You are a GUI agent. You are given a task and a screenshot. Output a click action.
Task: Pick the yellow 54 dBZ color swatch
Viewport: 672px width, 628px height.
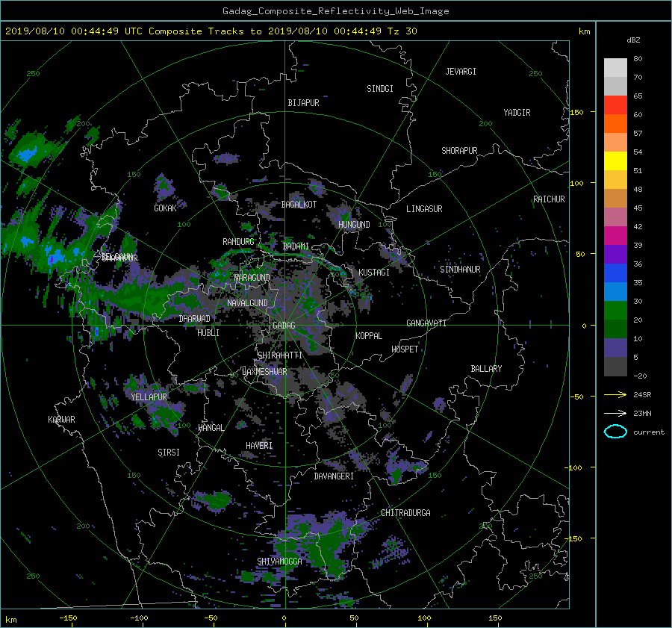pos(615,161)
